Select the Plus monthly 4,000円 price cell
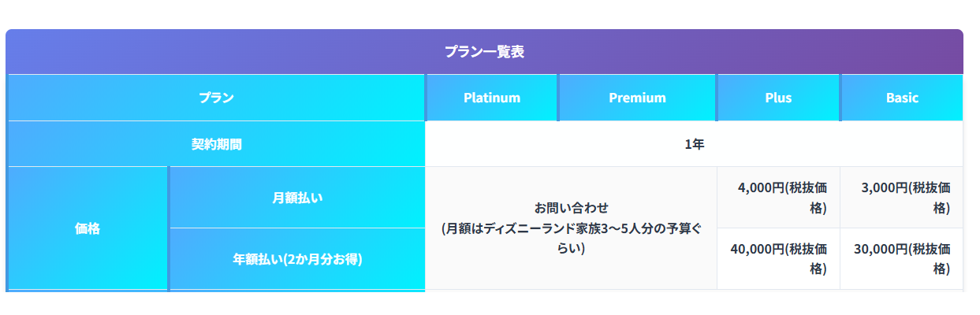This screenshot has width=980, height=315. (778, 198)
